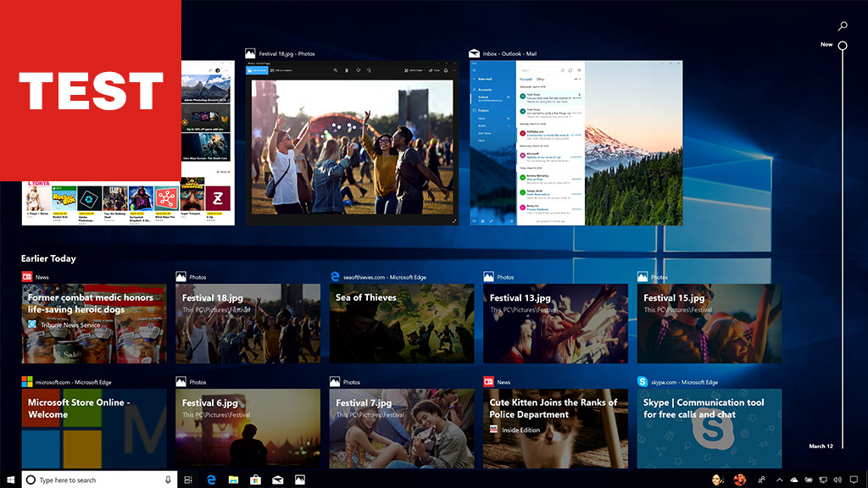Open the Windows Start menu
The width and height of the screenshot is (868, 488).
tap(10, 480)
